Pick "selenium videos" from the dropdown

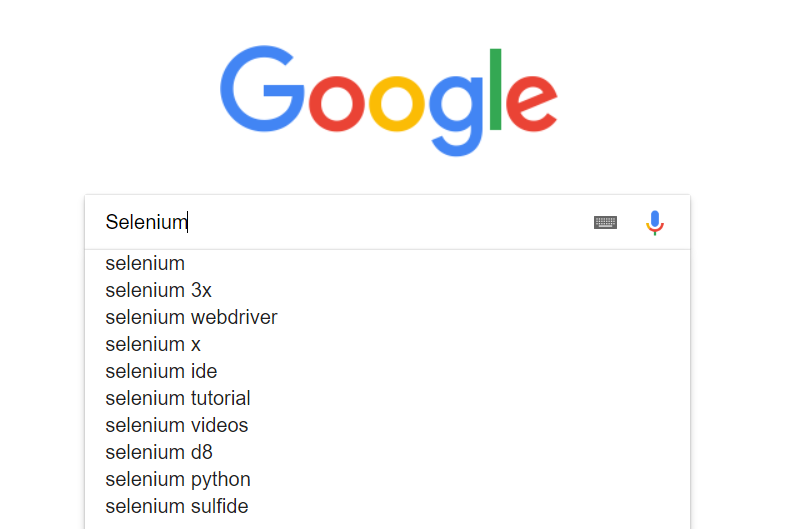[176, 426]
